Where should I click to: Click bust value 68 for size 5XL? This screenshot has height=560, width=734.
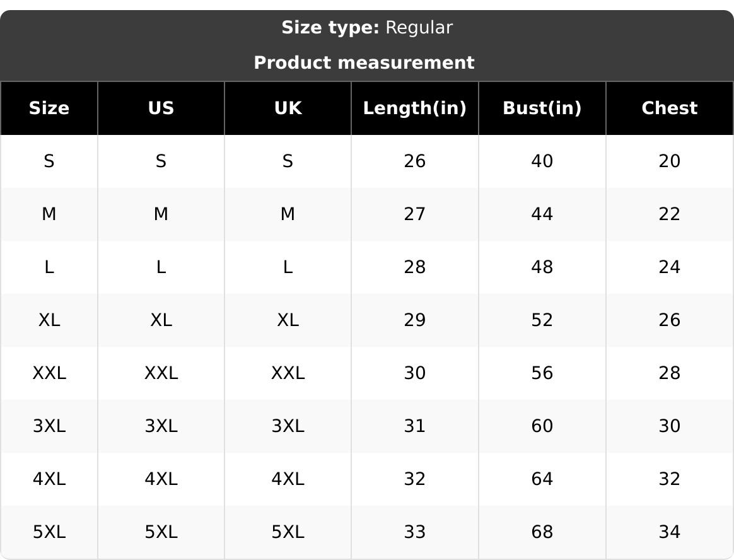pyautogui.click(x=542, y=532)
